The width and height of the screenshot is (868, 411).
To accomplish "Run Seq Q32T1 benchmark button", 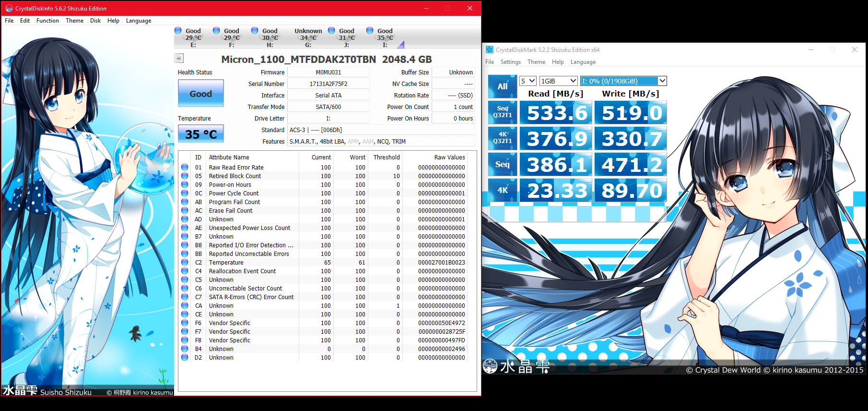I will tap(503, 112).
